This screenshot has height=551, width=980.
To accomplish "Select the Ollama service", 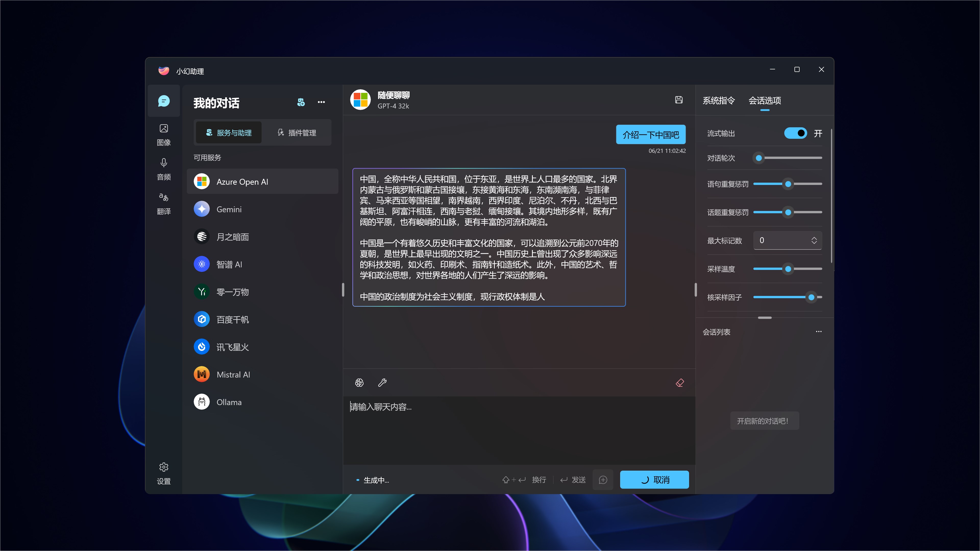I will coord(263,402).
